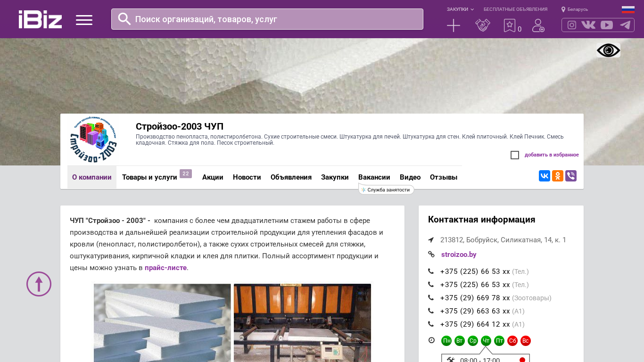This screenshot has width=644, height=362.
Task: Select Friday 'Пт' day circle
Action: pos(499,341)
